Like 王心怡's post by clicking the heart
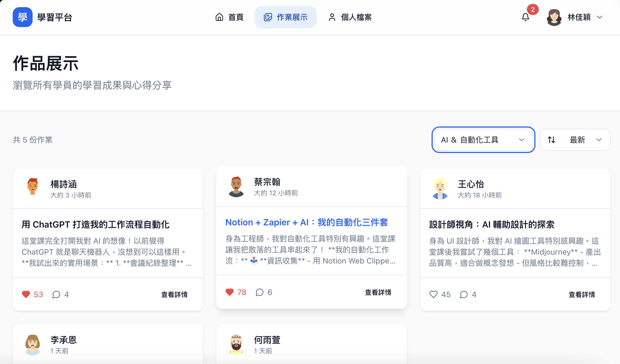620x364 pixels. (433, 294)
